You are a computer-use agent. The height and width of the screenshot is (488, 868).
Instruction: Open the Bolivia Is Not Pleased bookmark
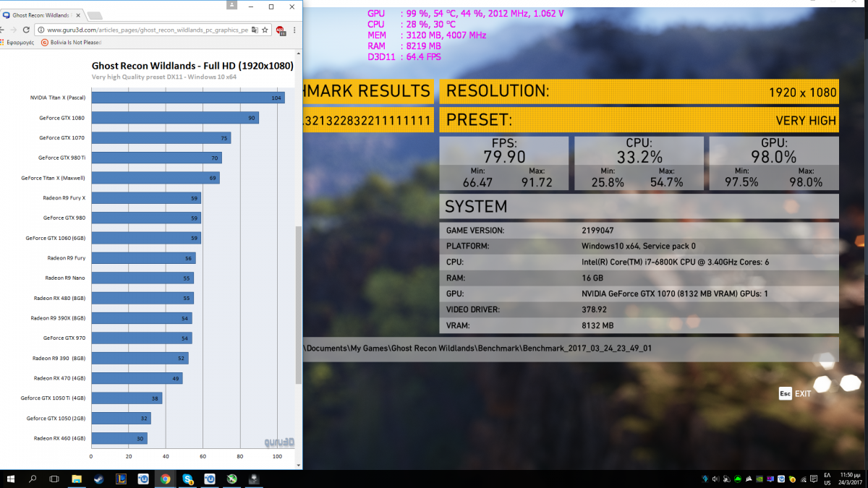(x=71, y=43)
